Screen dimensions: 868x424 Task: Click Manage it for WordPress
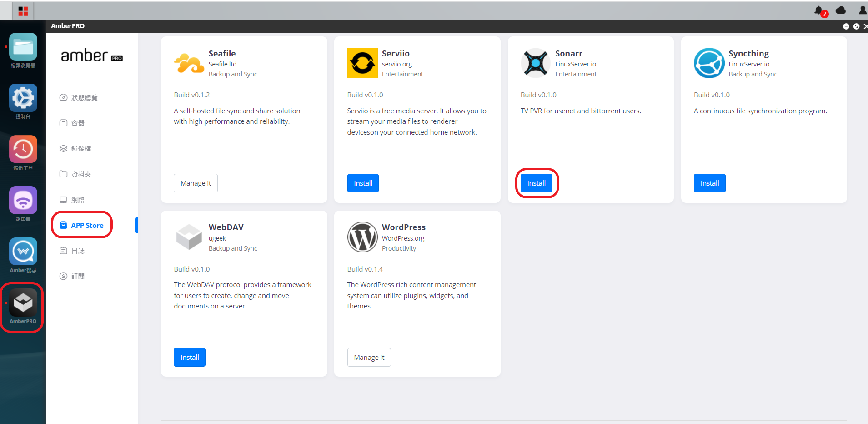tap(369, 358)
